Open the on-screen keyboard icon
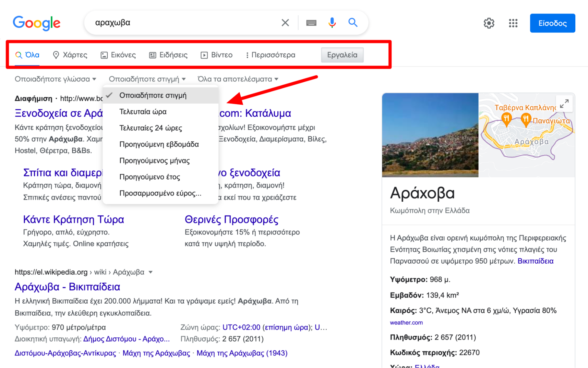Viewport: 588px width, 368px height. pos(311,23)
